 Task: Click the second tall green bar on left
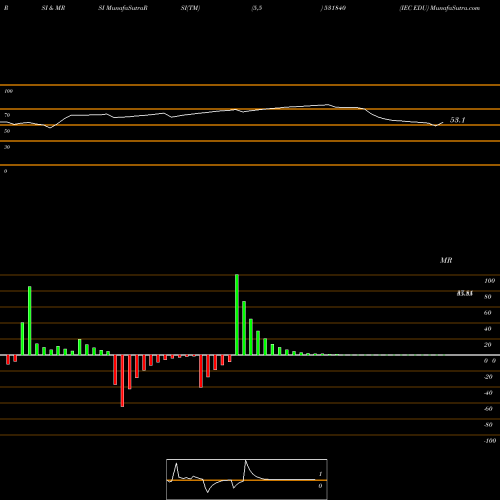click(30, 321)
